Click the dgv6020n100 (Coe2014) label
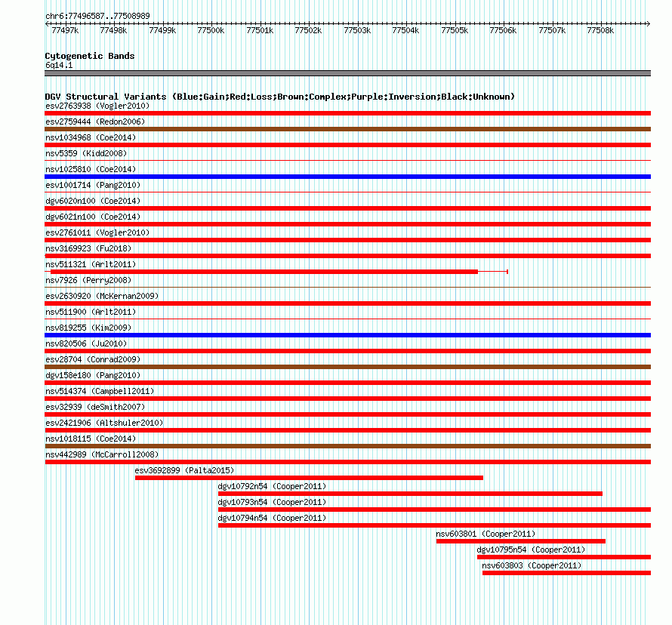 pyautogui.click(x=93, y=201)
